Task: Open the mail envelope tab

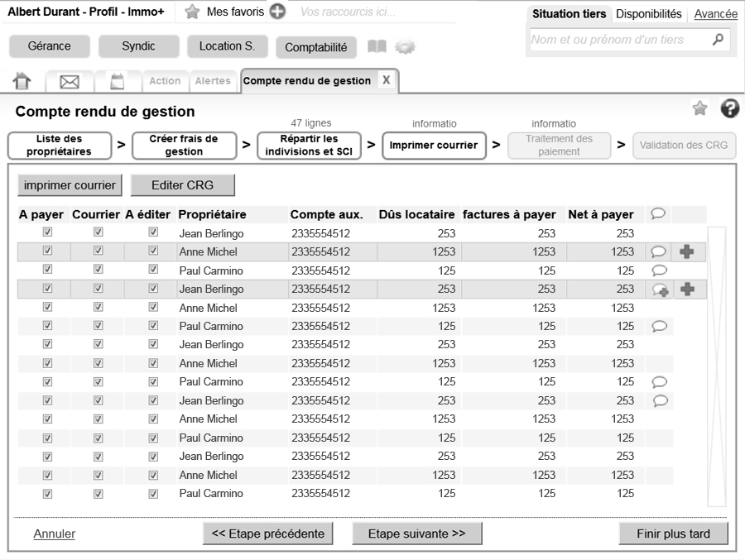Action: 70,82
